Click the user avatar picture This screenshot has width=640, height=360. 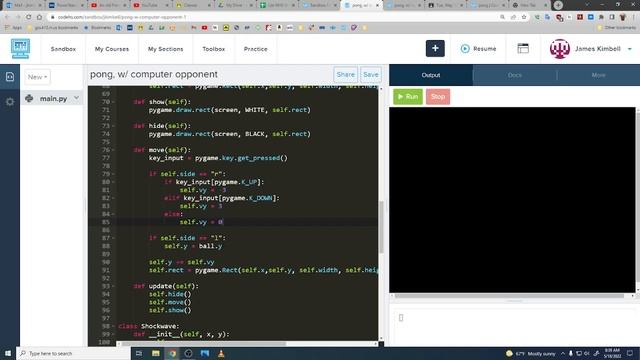[x=560, y=49]
